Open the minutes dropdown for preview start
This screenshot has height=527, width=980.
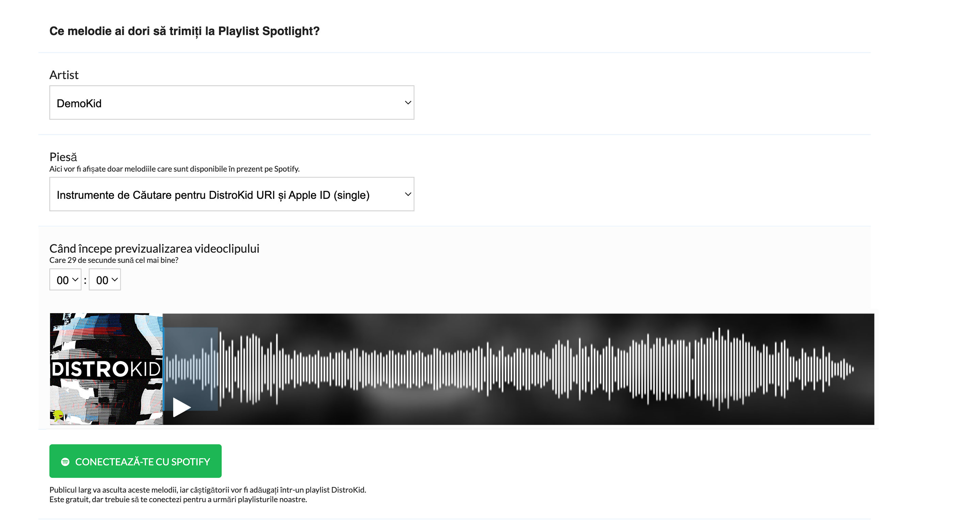65,280
